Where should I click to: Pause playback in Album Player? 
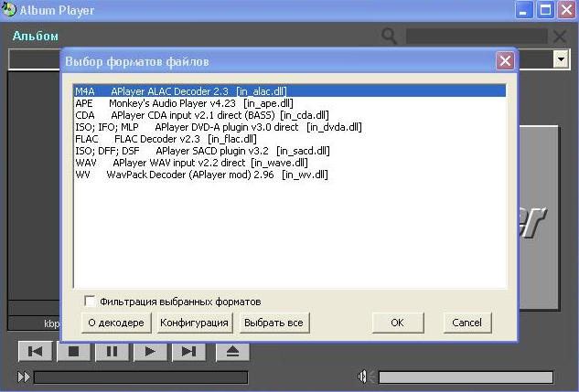tap(112, 351)
